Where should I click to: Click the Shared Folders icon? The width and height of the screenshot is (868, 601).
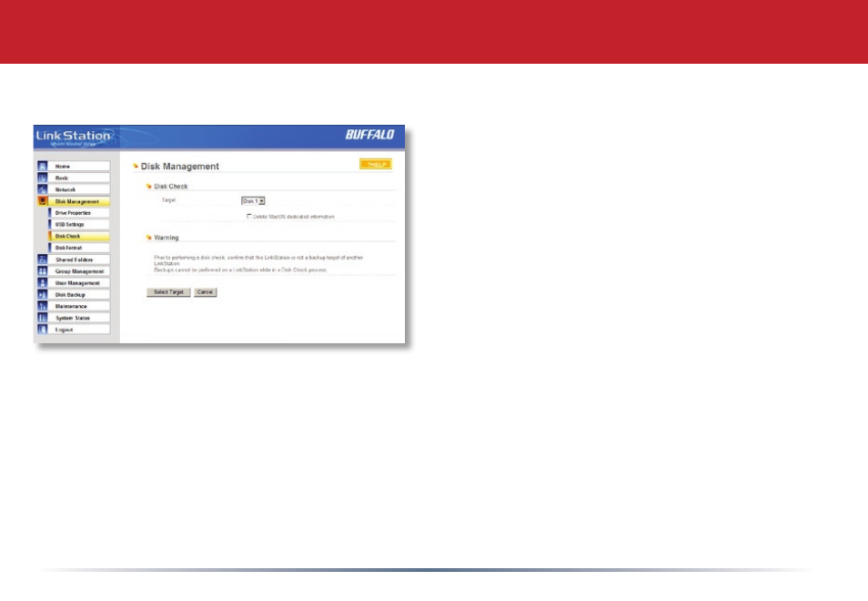click(x=42, y=260)
